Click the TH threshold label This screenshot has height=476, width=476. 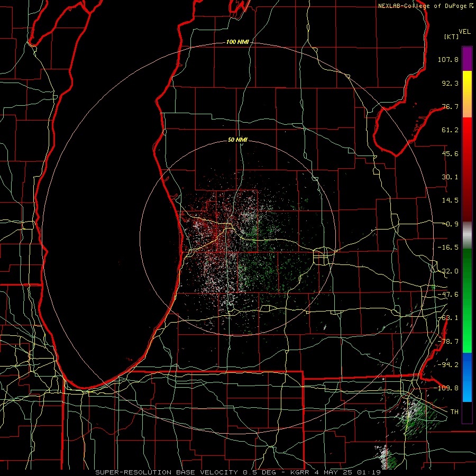point(454,412)
